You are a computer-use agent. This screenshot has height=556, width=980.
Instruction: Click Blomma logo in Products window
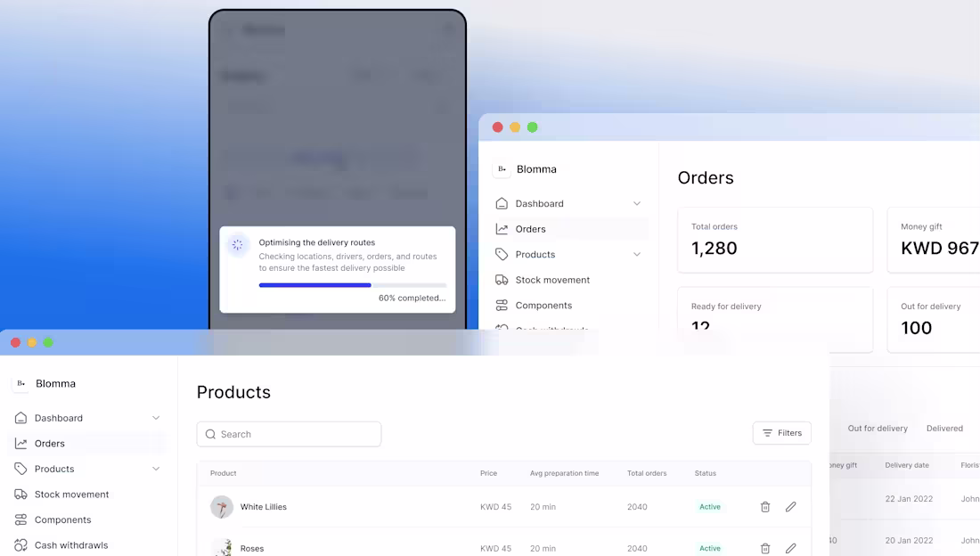pyautogui.click(x=21, y=383)
